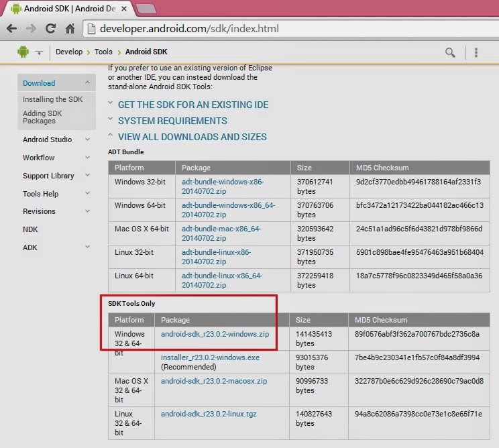Open a new browser tab
The height and width of the screenshot is (448, 499).
pos(146,9)
